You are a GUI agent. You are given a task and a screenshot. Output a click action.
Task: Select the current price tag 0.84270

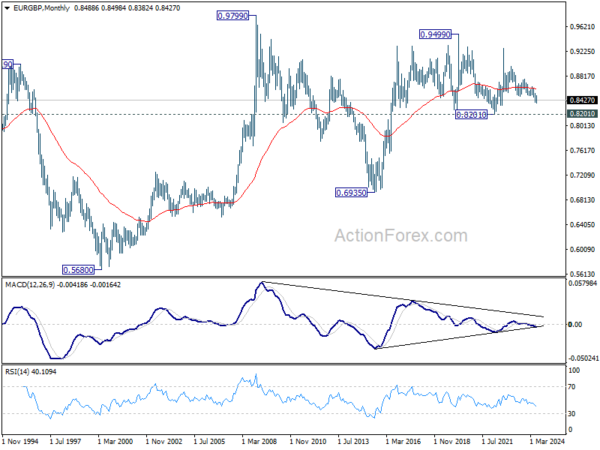tap(582, 100)
